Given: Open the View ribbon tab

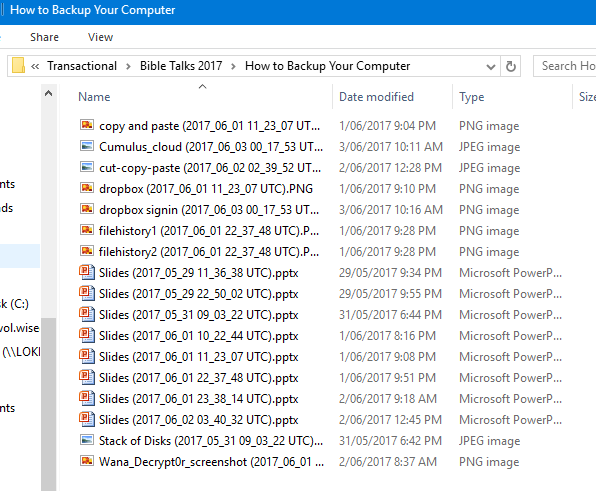Looking at the screenshot, I should pos(100,37).
